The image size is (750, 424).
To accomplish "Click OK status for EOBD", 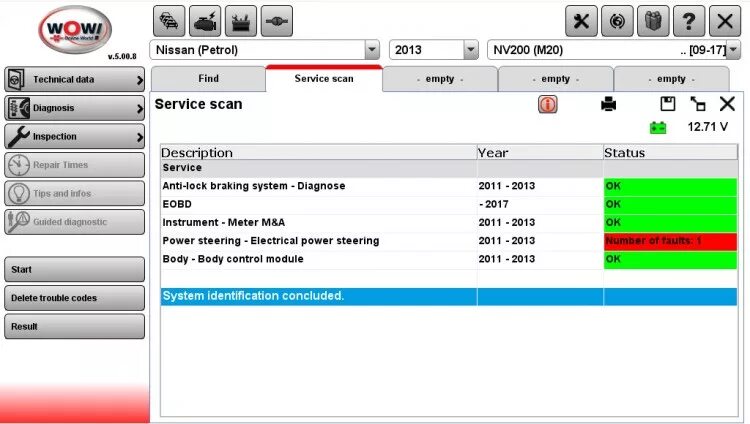I will (x=670, y=204).
